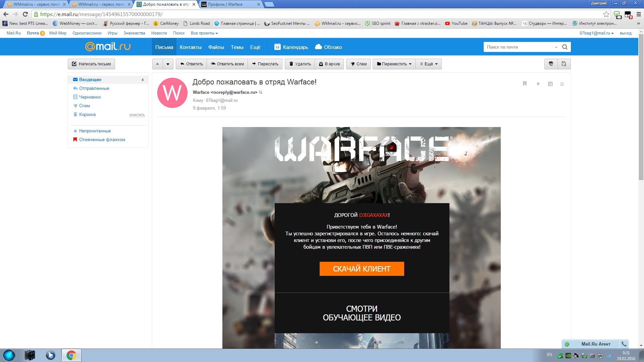Open Chrome from the taskbar

click(71, 355)
